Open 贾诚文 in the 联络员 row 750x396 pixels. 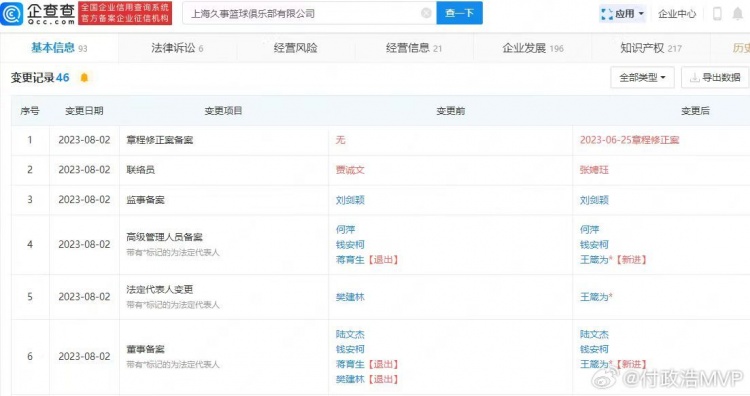click(350, 170)
